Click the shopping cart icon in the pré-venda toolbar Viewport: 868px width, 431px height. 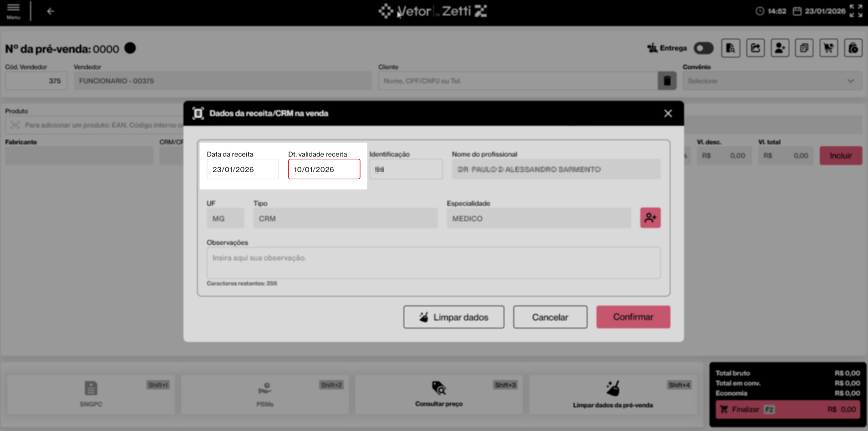pos(829,48)
